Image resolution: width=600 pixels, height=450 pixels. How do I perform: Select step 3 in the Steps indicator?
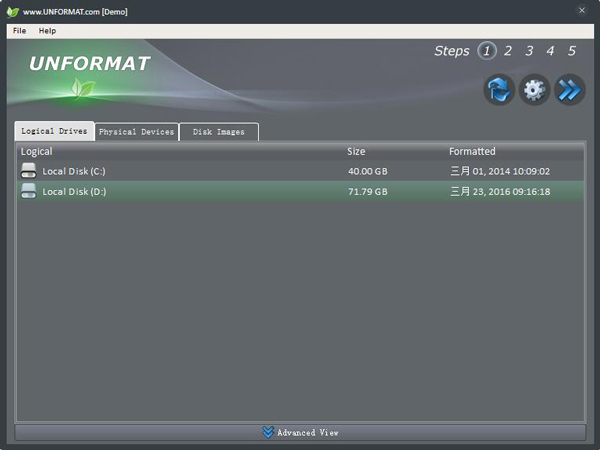[x=529, y=51]
